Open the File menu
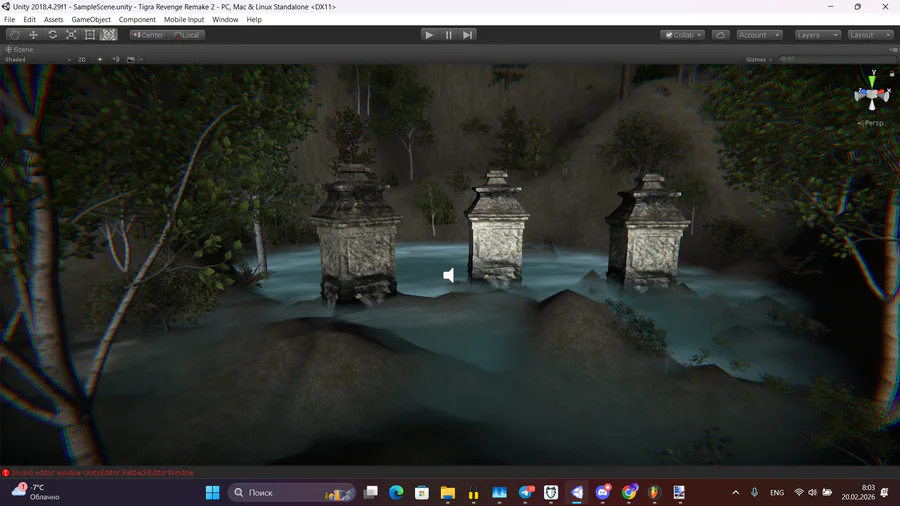The width and height of the screenshot is (900, 506). click(x=10, y=20)
